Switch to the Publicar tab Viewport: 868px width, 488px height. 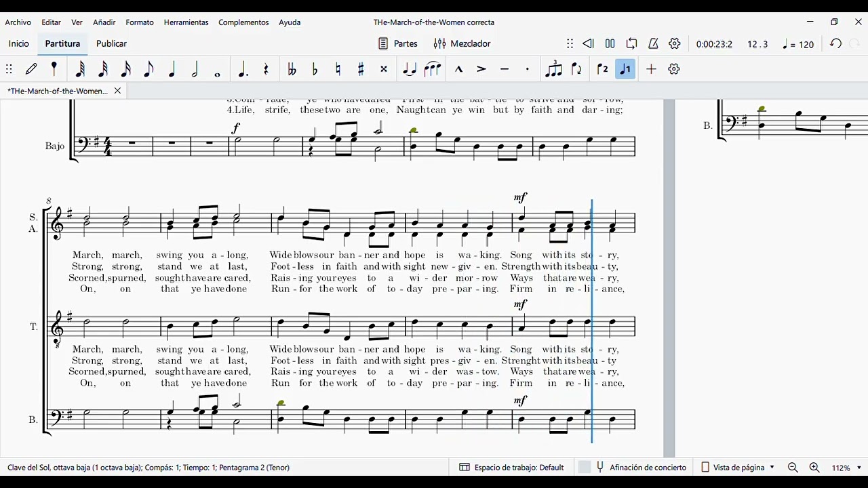(x=111, y=43)
